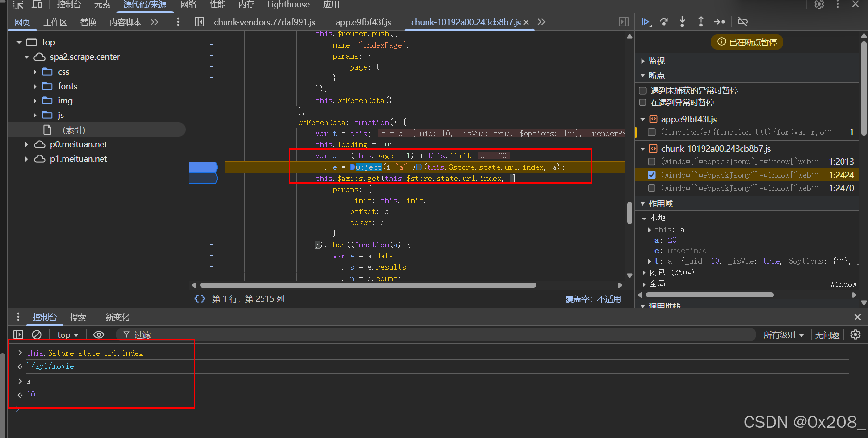868x438 pixels.
Task: Open the 搜索 drawer tab
Action: (78, 317)
